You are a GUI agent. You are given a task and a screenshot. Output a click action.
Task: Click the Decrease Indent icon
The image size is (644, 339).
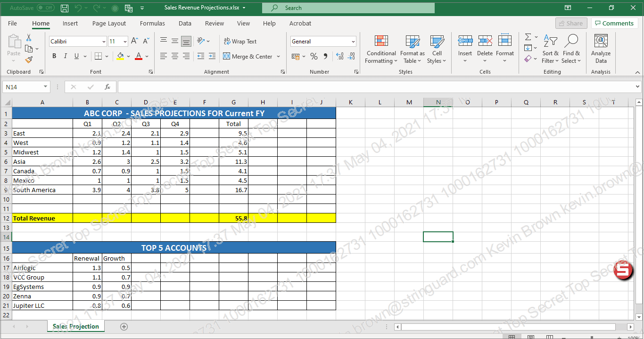(x=201, y=56)
